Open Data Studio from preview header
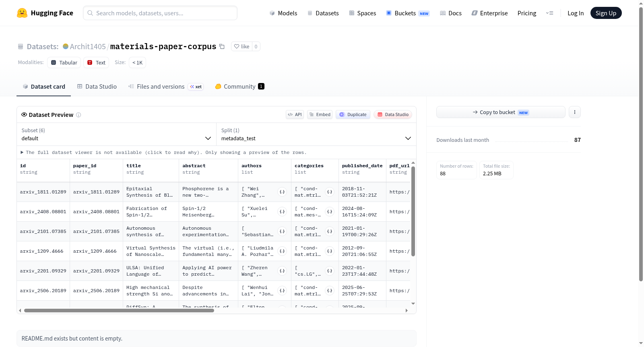The width and height of the screenshot is (644, 347). 393,114
